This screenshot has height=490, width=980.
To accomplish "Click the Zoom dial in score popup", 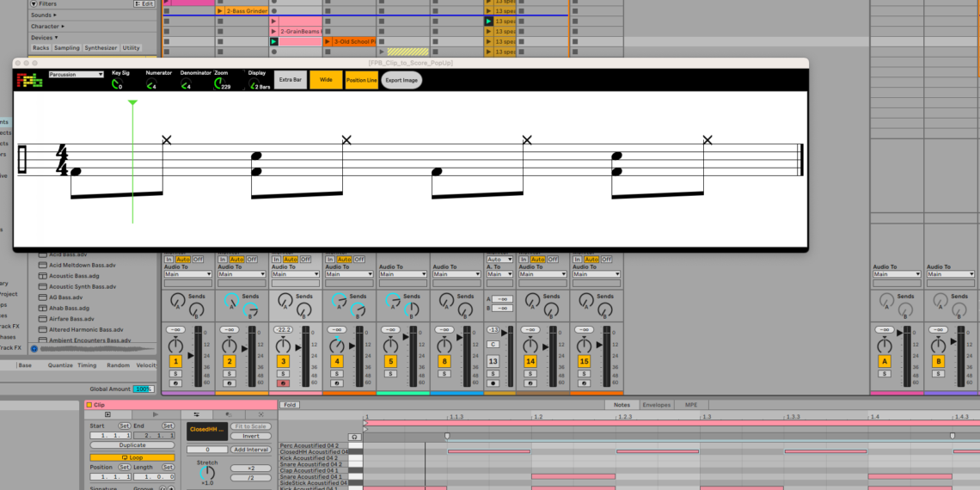I will point(218,86).
